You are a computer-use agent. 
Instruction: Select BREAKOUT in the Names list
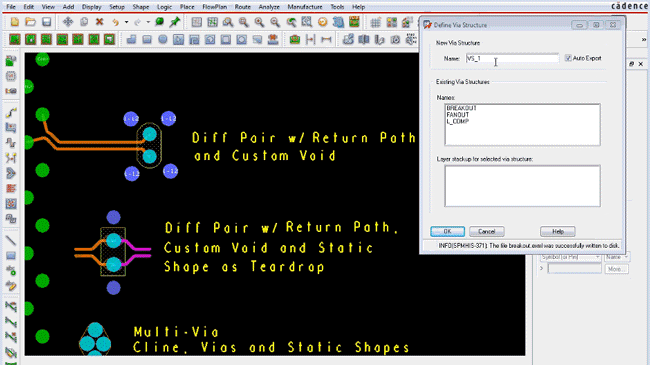(461, 108)
